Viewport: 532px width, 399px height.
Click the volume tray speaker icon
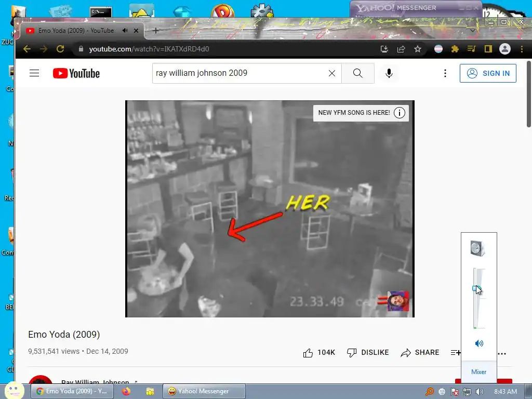(x=480, y=392)
